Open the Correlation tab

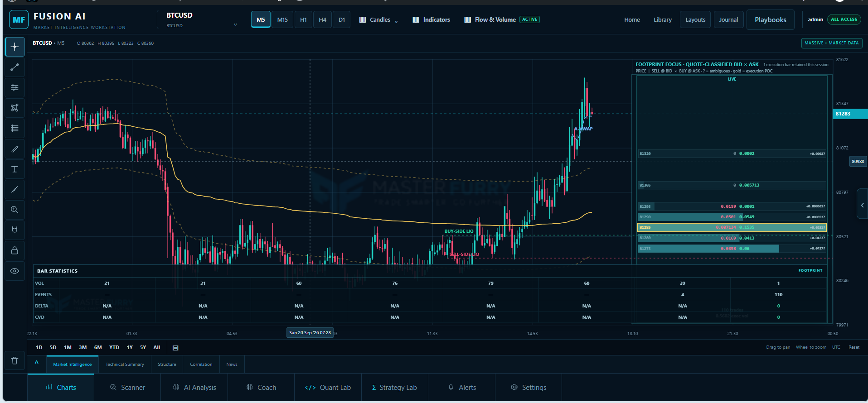201,364
